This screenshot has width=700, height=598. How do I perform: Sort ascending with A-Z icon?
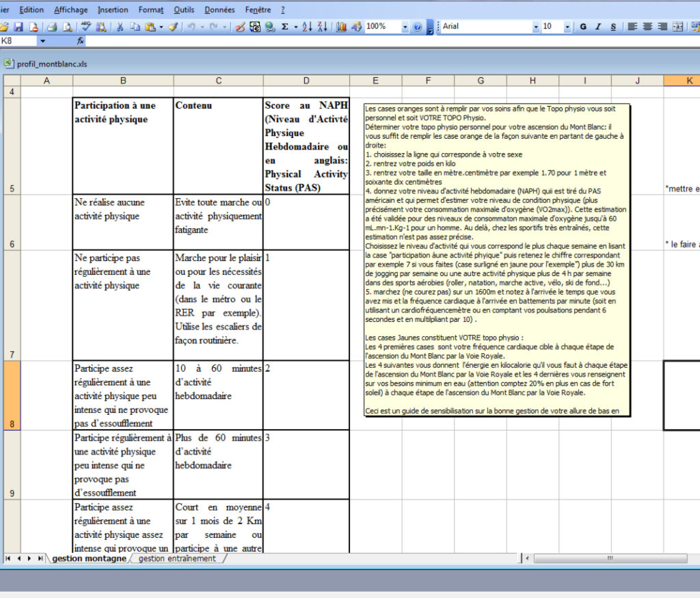coord(307,27)
